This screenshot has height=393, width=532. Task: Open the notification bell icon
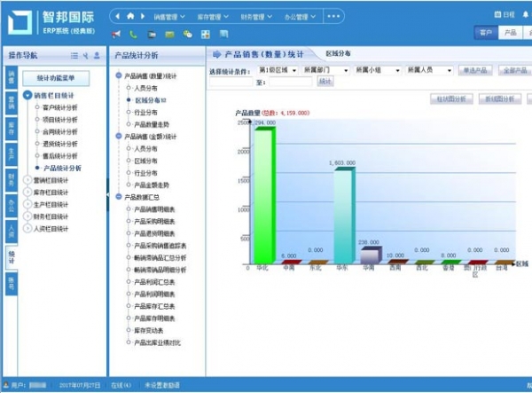(x=526, y=14)
